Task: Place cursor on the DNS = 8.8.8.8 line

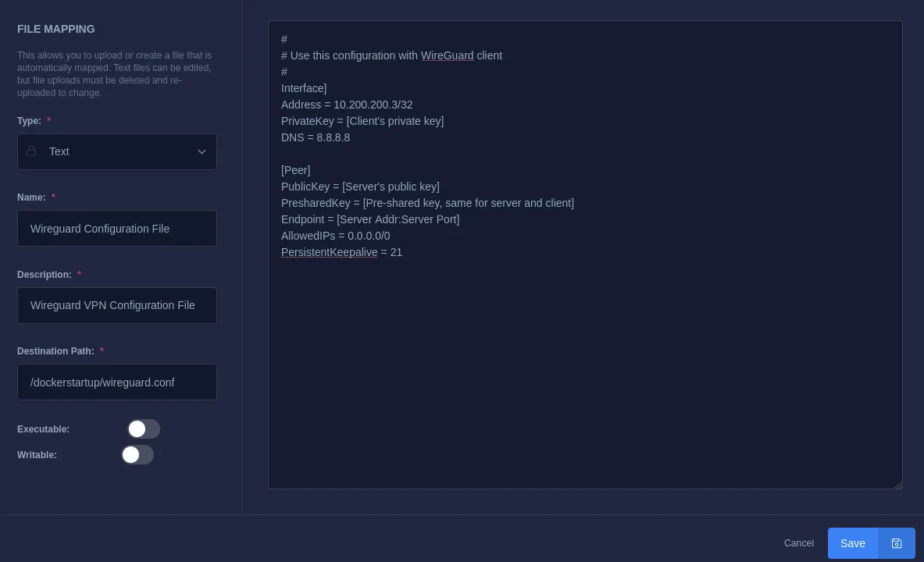Action: click(x=316, y=137)
